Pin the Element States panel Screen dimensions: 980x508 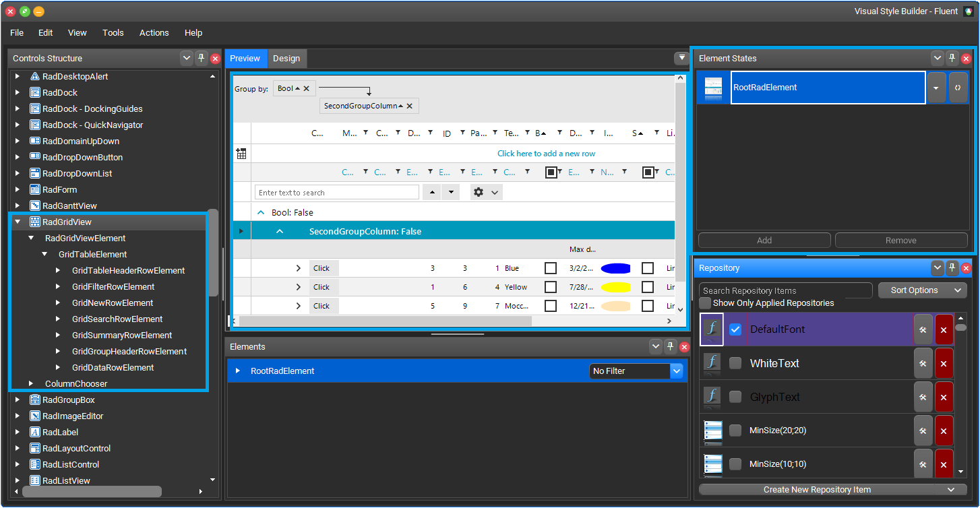pyautogui.click(x=952, y=59)
